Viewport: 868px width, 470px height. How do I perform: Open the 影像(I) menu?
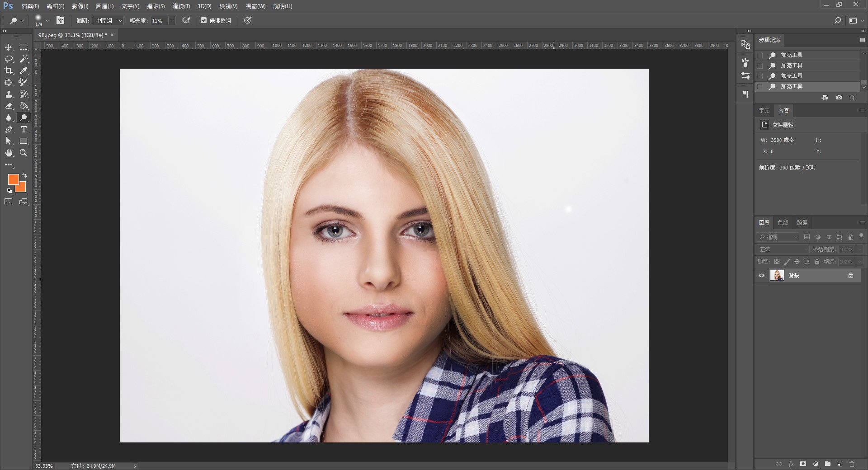[x=80, y=6]
